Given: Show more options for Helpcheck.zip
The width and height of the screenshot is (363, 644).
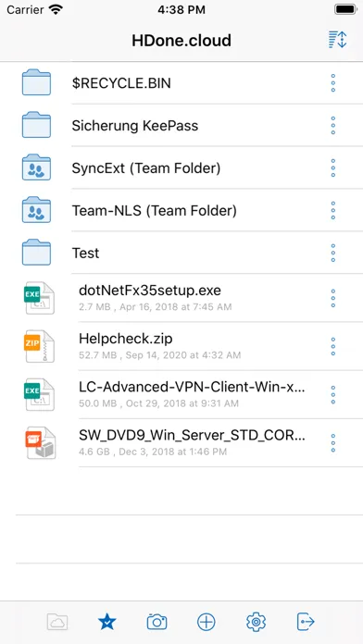Looking at the screenshot, I should click(x=333, y=347).
